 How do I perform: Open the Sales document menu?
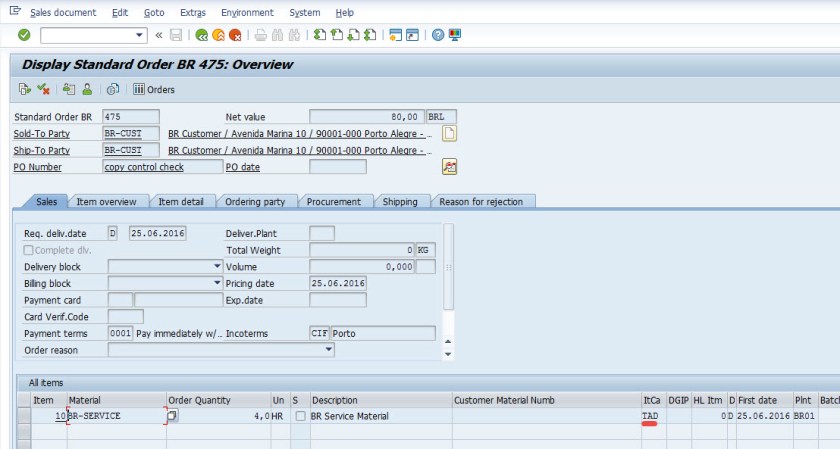click(63, 12)
